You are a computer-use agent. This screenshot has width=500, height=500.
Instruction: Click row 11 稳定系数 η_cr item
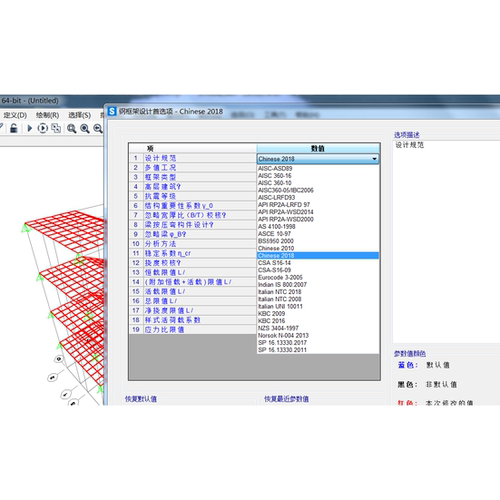[200, 253]
